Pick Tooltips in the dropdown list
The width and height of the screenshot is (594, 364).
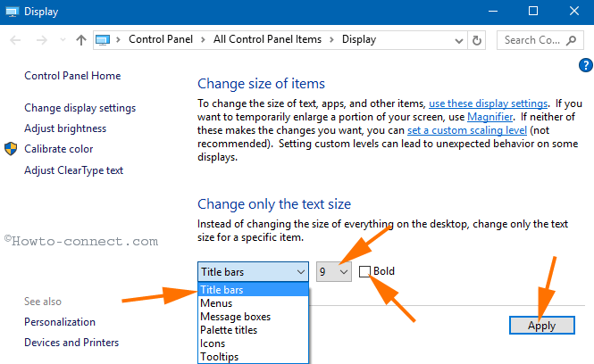pos(253,357)
